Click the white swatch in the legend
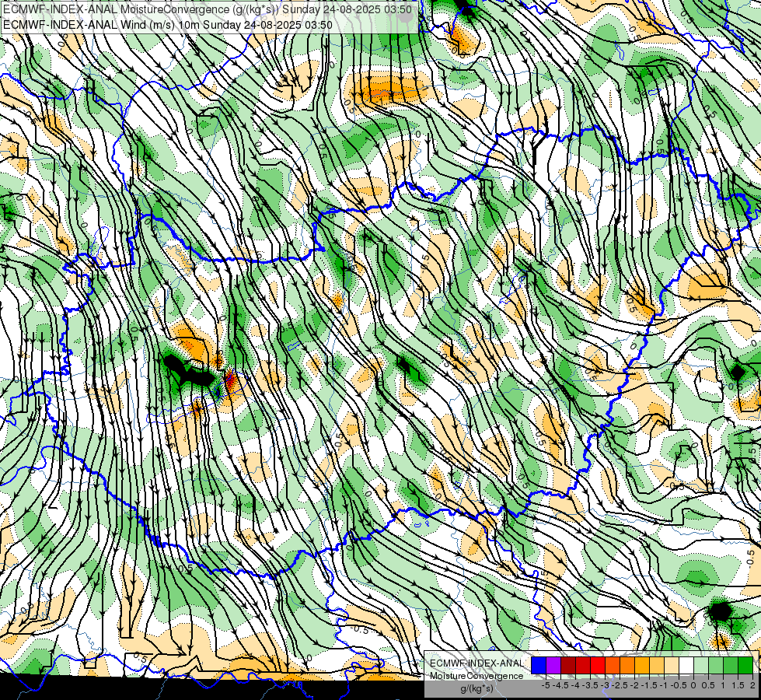Screen dimensions: 761x700 (686, 665)
